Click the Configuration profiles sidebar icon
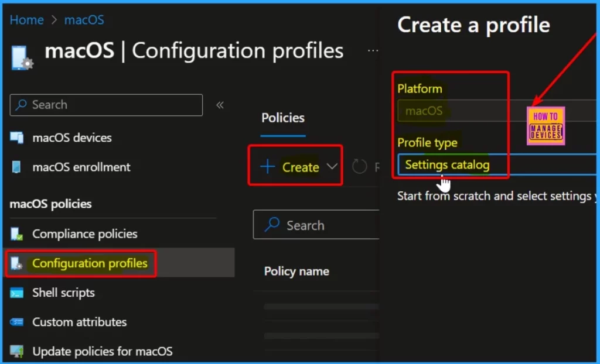 point(16,263)
